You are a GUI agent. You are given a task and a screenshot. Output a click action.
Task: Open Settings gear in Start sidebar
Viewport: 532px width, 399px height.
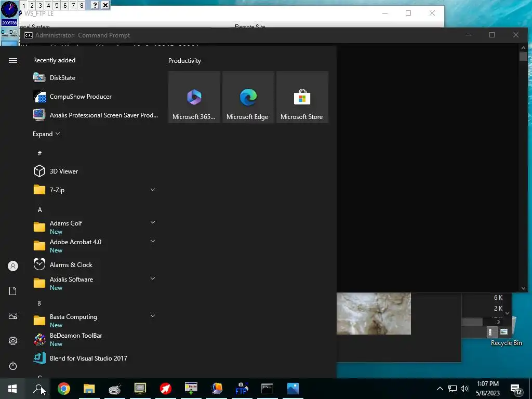13,341
